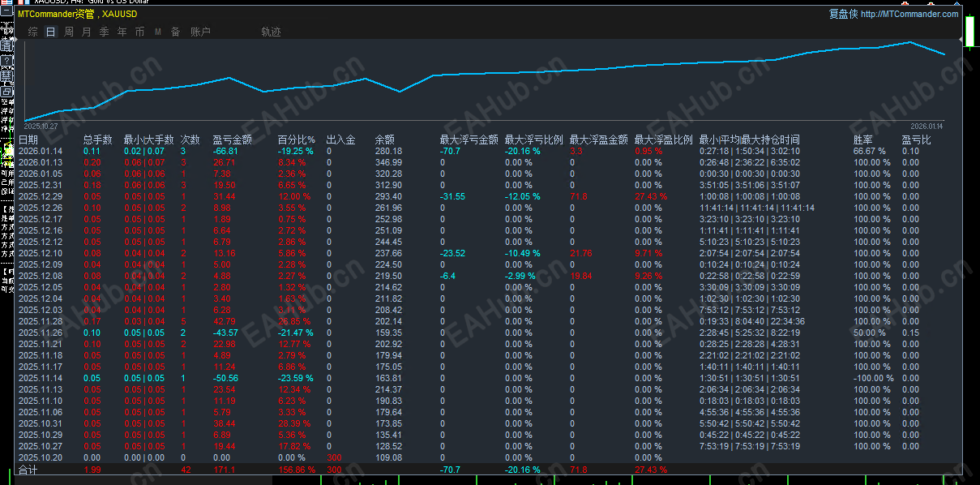Click the 出入金 column header
The height and width of the screenshot is (485, 980).
point(341,139)
